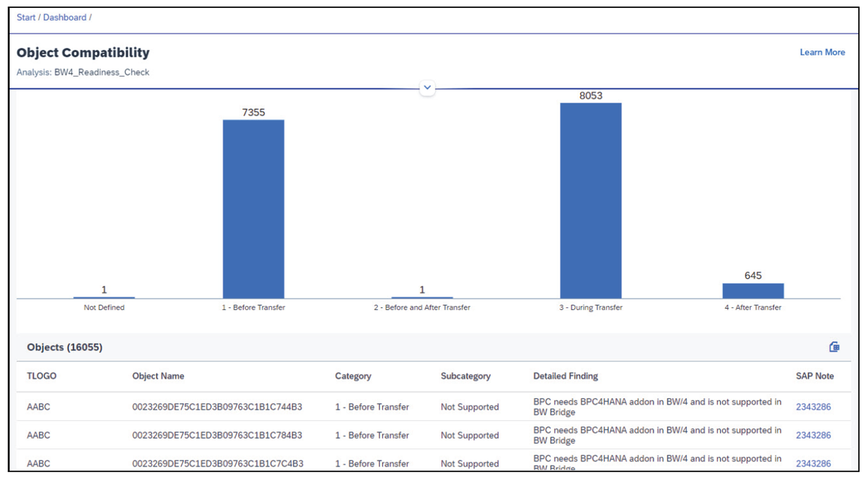Select the '1 - Before Transfer' bar showing 7355
This screenshot has height=480, width=868.
click(254, 209)
